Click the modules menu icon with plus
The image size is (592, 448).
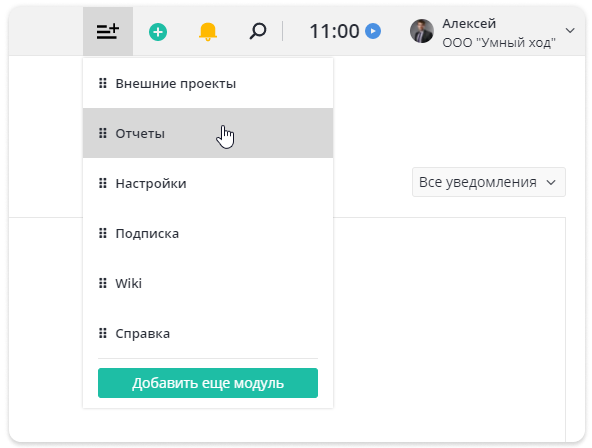(108, 31)
